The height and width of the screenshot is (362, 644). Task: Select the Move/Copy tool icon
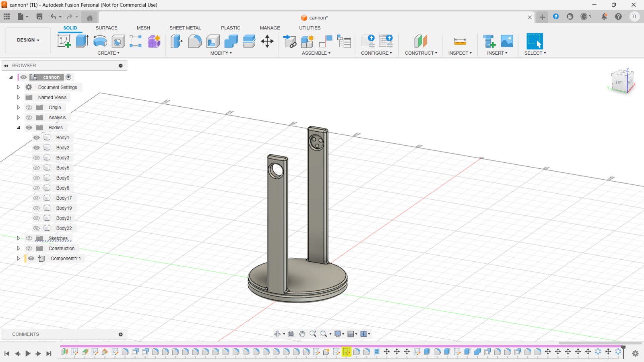pyautogui.click(x=267, y=41)
